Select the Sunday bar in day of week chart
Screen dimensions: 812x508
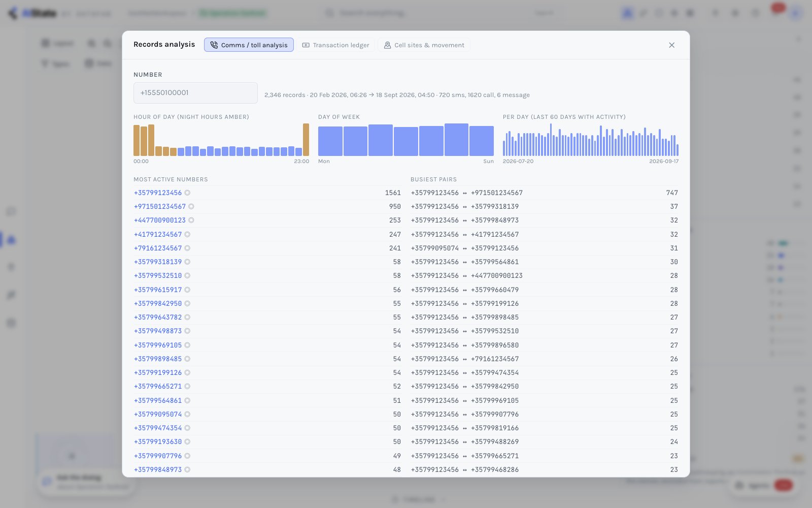point(482,141)
